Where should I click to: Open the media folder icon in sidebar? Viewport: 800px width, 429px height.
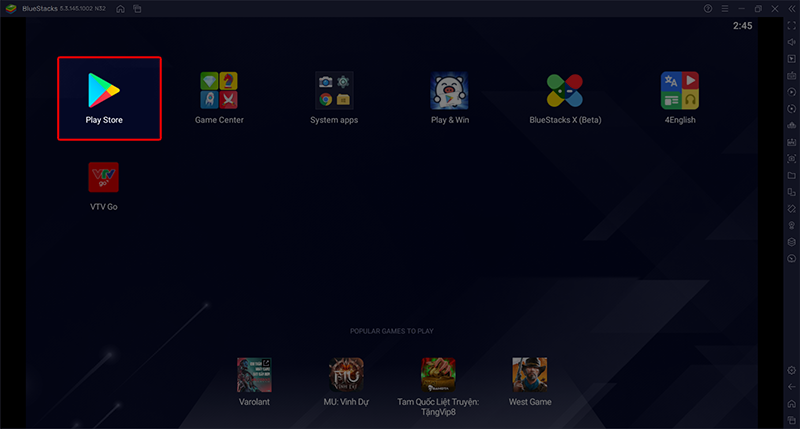point(792,175)
